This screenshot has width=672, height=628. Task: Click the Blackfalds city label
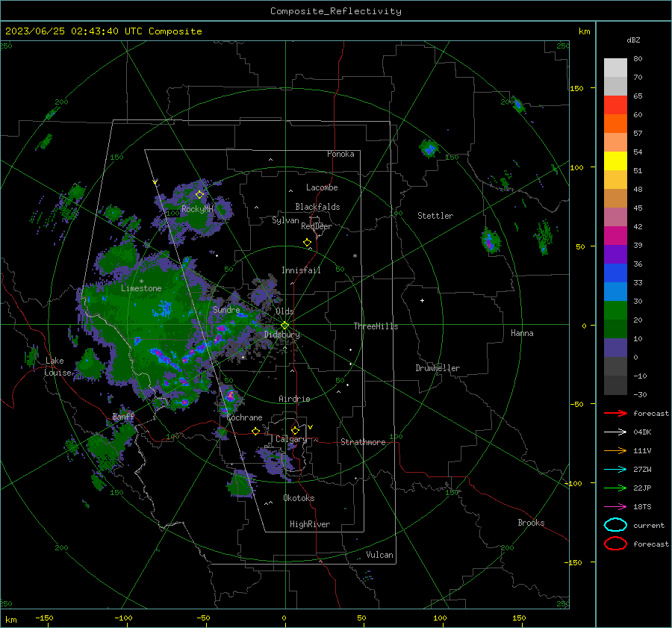pyautogui.click(x=317, y=207)
